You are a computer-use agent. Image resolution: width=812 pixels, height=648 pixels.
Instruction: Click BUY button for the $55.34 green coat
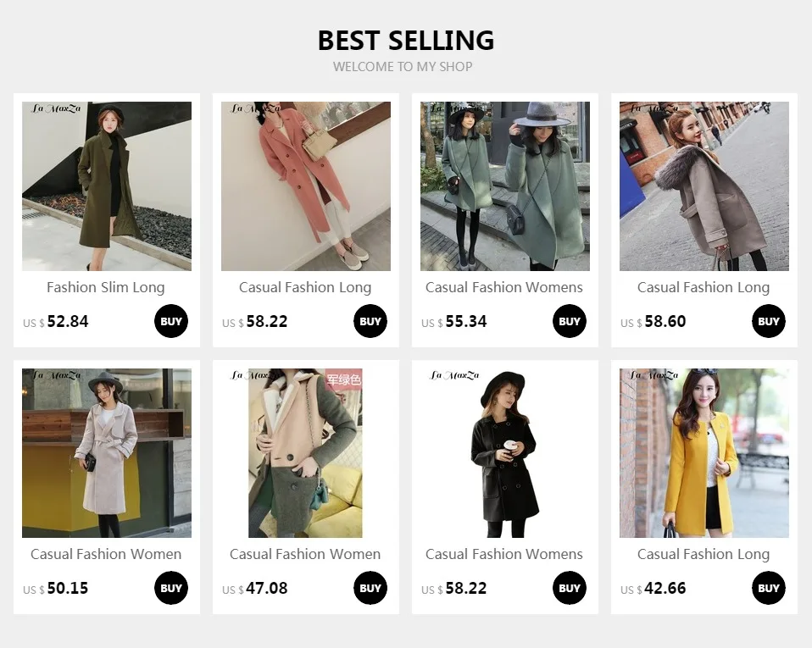569,321
